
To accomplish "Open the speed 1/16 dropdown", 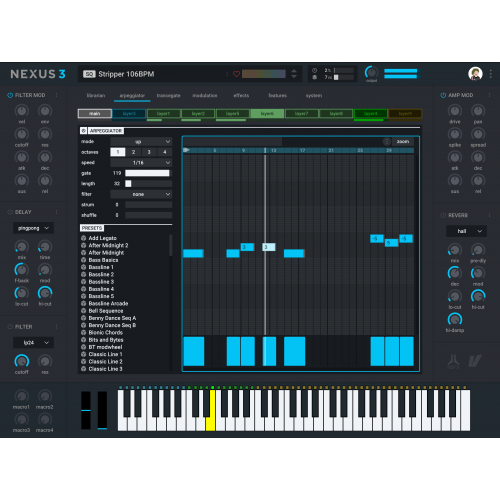I will click(141, 163).
